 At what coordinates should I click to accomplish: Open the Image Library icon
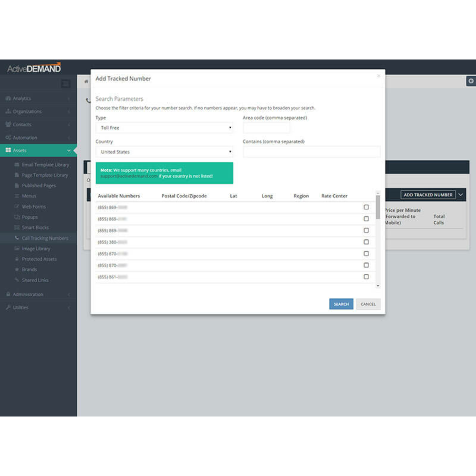[x=17, y=248]
